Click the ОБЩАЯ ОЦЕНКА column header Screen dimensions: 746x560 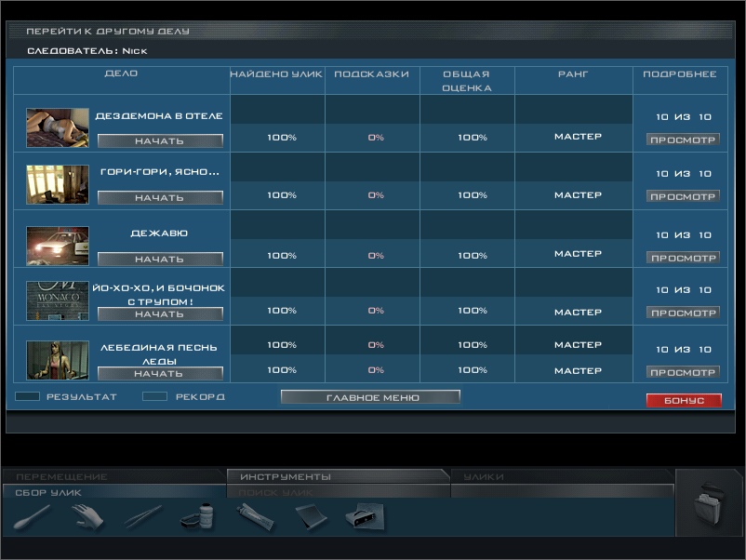467,81
